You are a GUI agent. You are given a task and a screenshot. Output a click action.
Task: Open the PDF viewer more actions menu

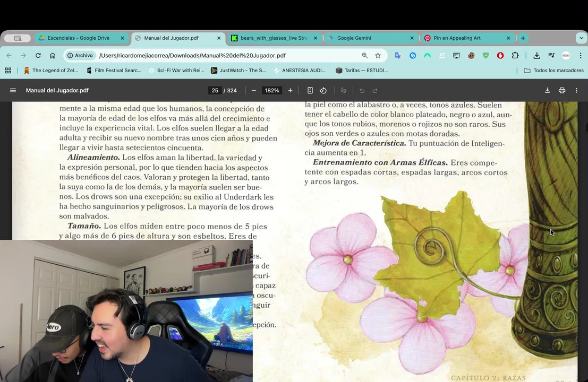pos(577,90)
